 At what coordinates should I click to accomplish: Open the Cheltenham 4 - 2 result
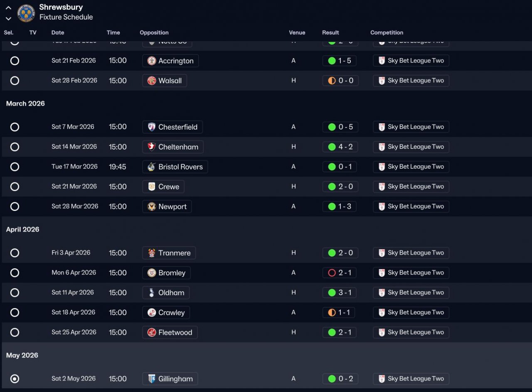tap(340, 147)
